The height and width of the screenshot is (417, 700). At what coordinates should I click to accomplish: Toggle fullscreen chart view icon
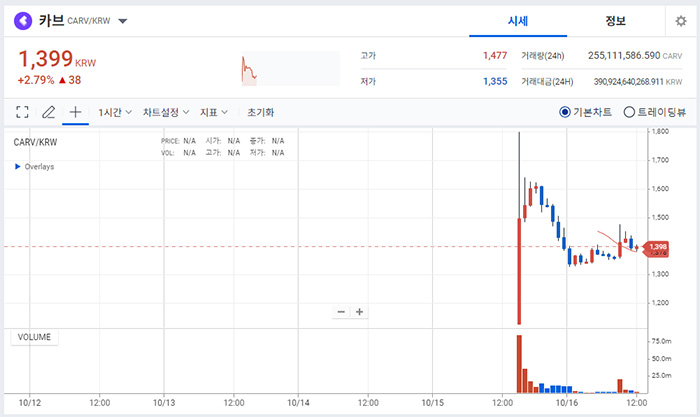pyautogui.click(x=22, y=112)
